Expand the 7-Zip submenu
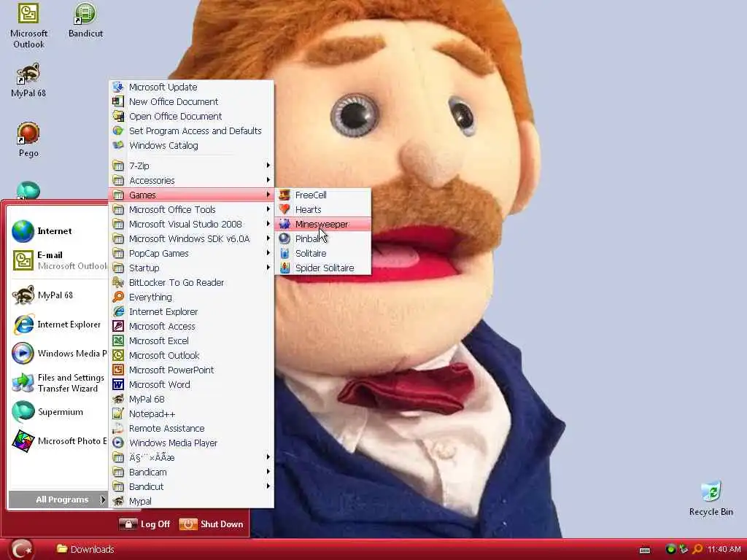747x560 pixels. coord(192,166)
